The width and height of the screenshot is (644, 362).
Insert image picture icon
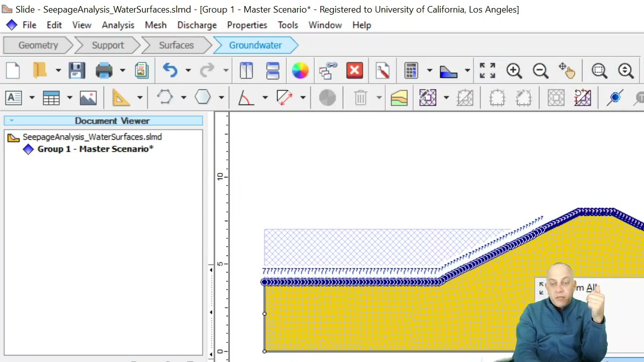88,98
